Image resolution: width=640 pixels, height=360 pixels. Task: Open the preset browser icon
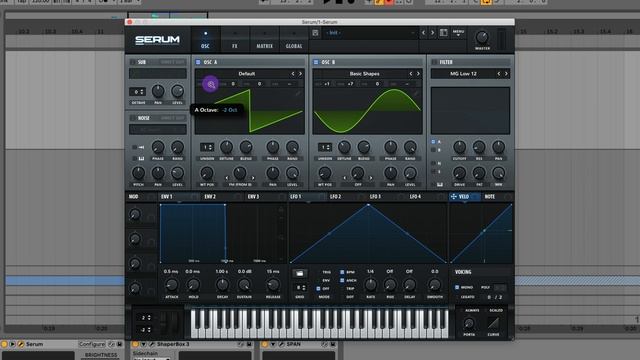pyautogui.click(x=443, y=33)
